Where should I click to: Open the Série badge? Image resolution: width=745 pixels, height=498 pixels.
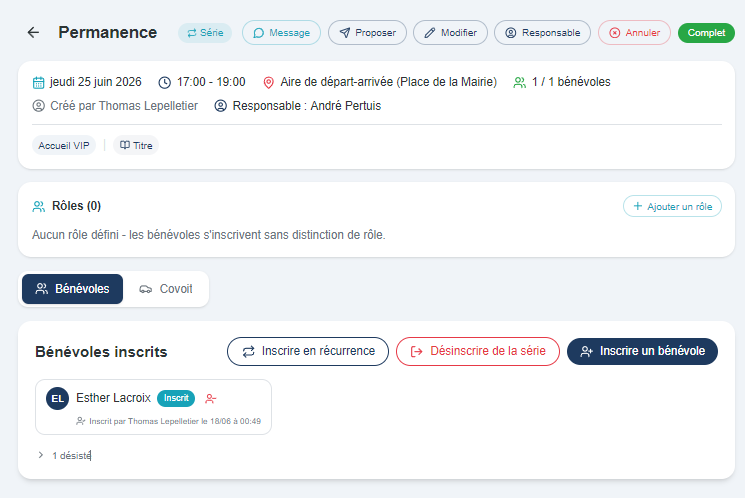pos(205,33)
